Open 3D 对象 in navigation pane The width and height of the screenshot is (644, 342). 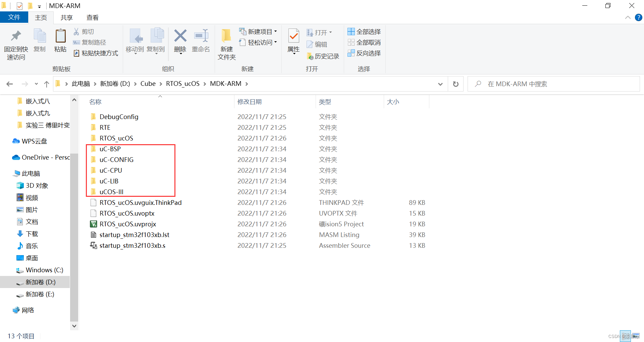33,185
